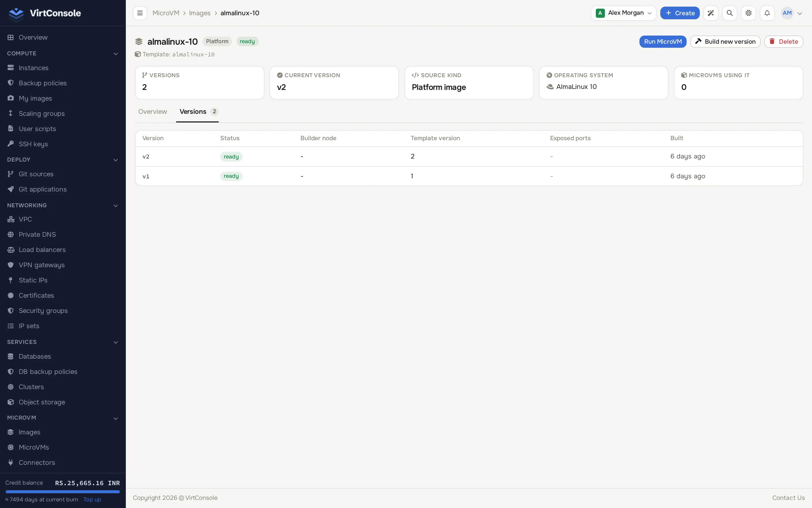Select the v2 version row
Image resolution: width=812 pixels, height=508 pixels.
pyautogui.click(x=469, y=156)
